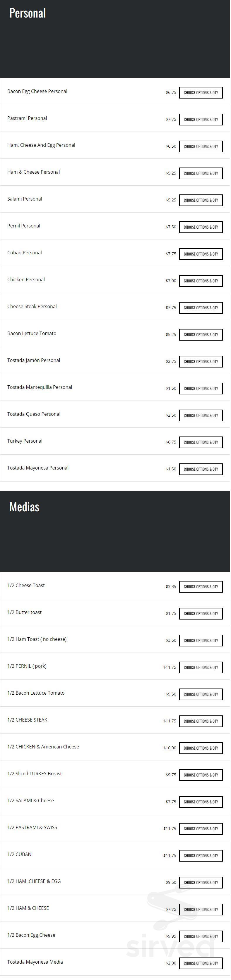Choose options for Bacon Egg Cheese Personal
231x980 pixels.
click(201, 93)
